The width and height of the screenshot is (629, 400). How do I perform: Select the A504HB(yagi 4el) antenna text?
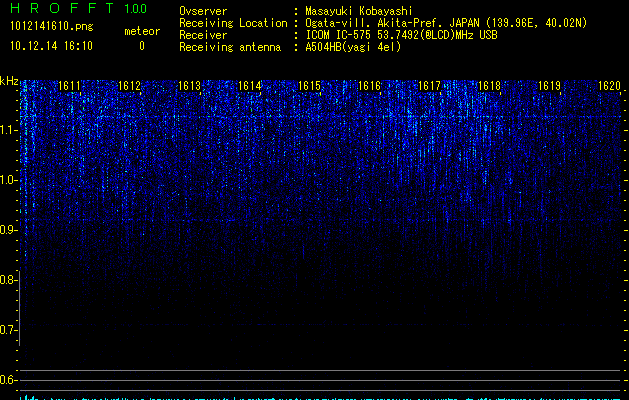click(x=353, y=47)
